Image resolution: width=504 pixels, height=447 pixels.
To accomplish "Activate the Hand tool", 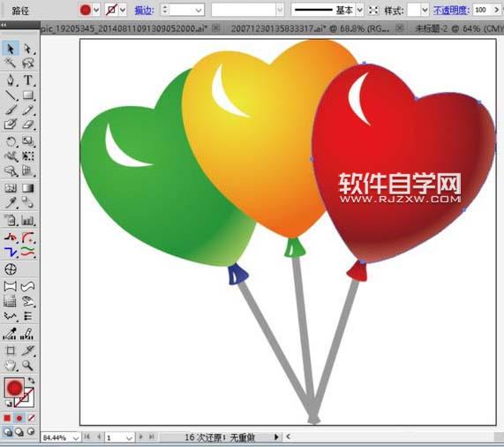I will pos(11,366).
